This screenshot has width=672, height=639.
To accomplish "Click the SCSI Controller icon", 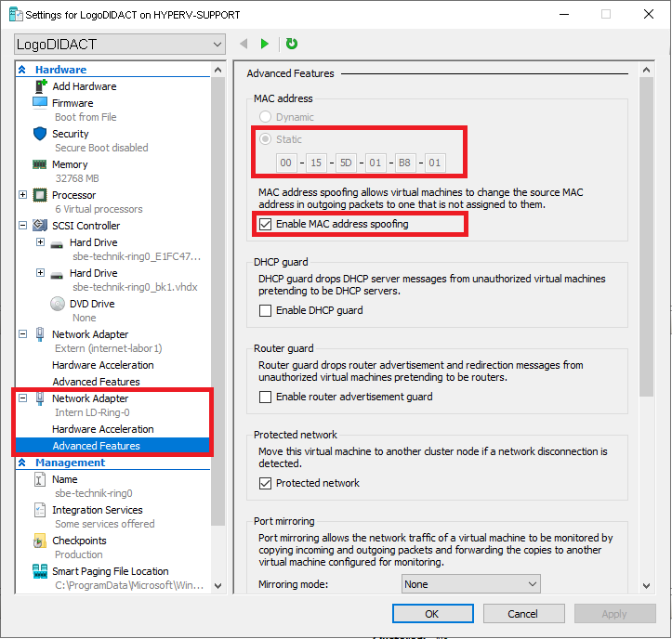I will (x=40, y=225).
